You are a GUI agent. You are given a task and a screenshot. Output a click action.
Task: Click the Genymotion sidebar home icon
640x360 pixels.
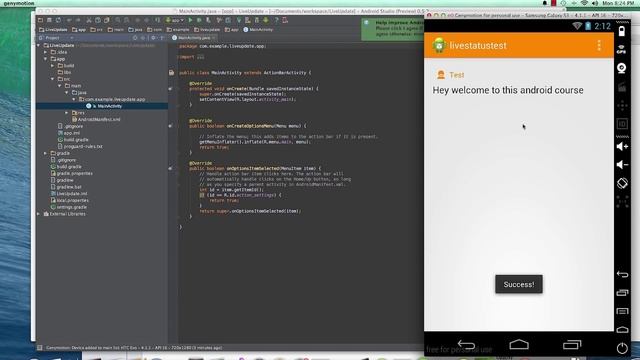pos(622,329)
